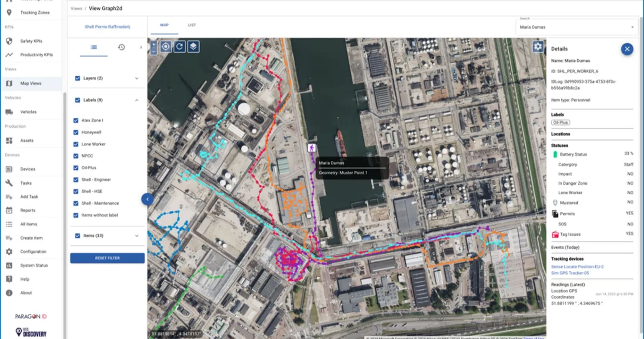
Task: Click the Map Views map icon
Action: 9,83
